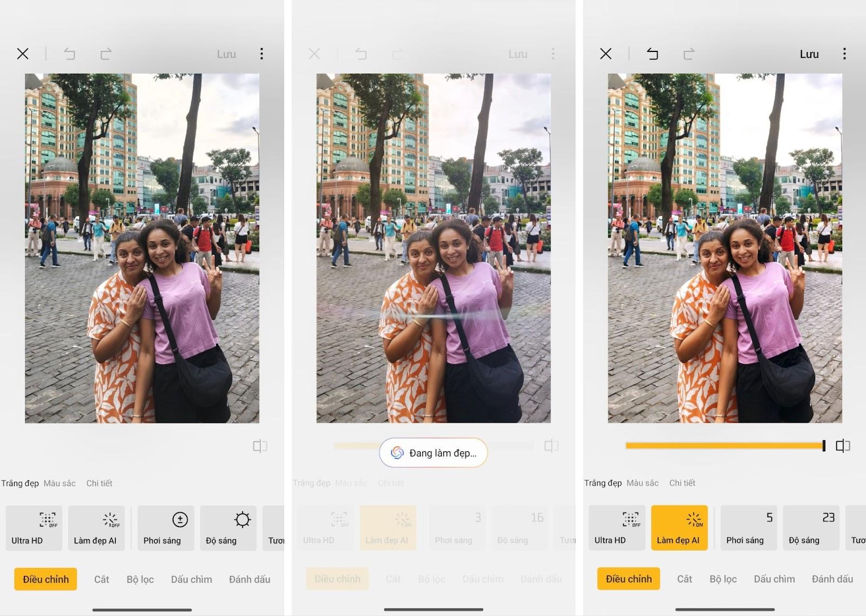Tap the Đang làm đẹp... progress pill
The image size is (866, 616).
434,453
